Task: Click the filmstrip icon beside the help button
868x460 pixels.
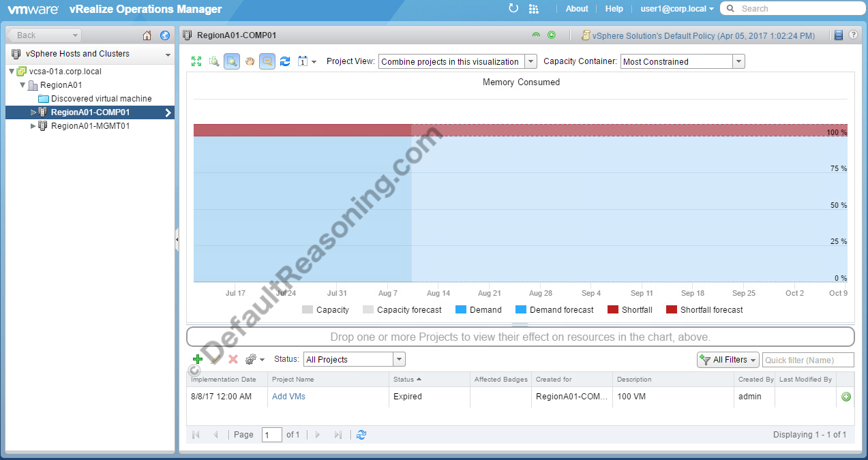Action: pyautogui.click(x=839, y=35)
